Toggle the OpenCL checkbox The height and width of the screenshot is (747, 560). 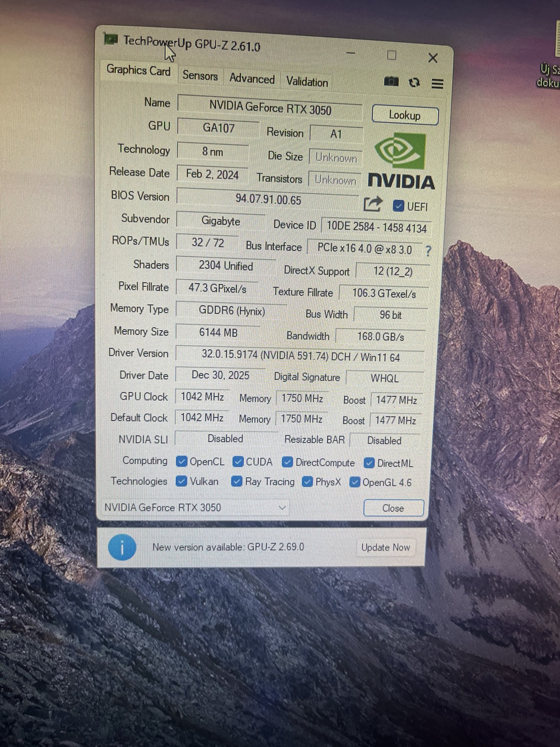click(x=181, y=461)
